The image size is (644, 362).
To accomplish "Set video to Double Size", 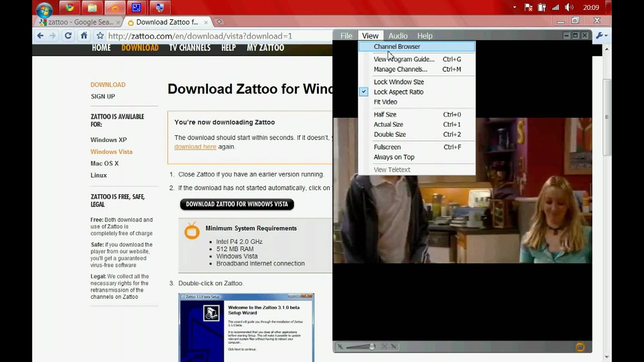I will [417, 135].
